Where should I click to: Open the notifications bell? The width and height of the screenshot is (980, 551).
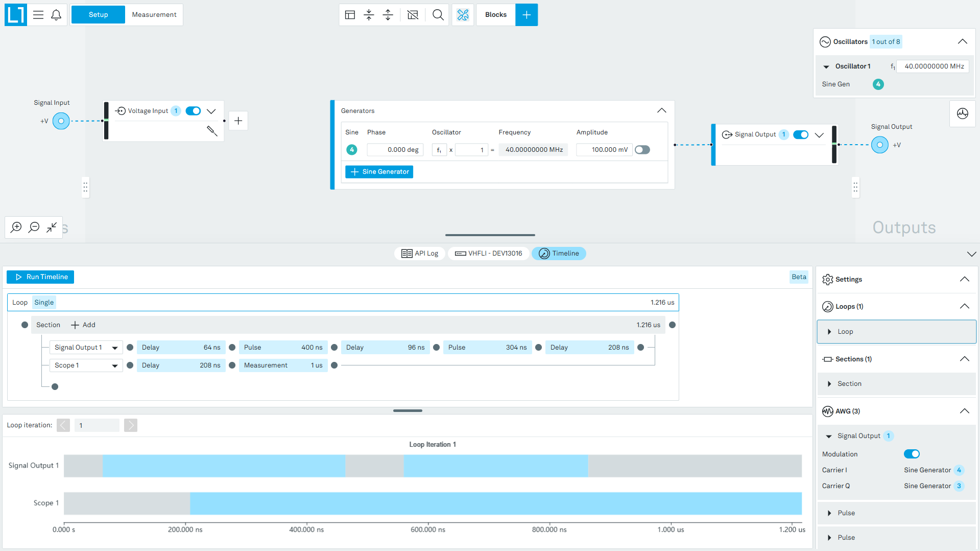tap(56, 15)
